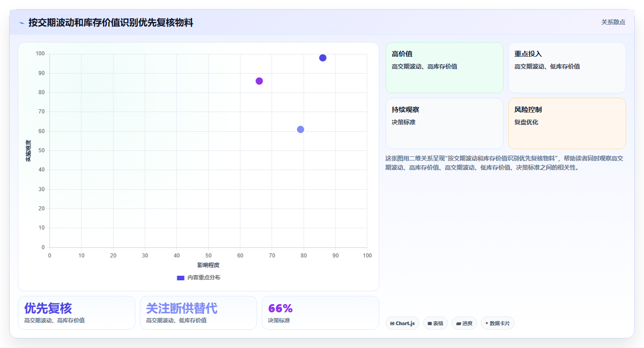
Task: Click 高交期波动、高库存价值 in 高价值 card
Action: pyautogui.click(x=424, y=66)
